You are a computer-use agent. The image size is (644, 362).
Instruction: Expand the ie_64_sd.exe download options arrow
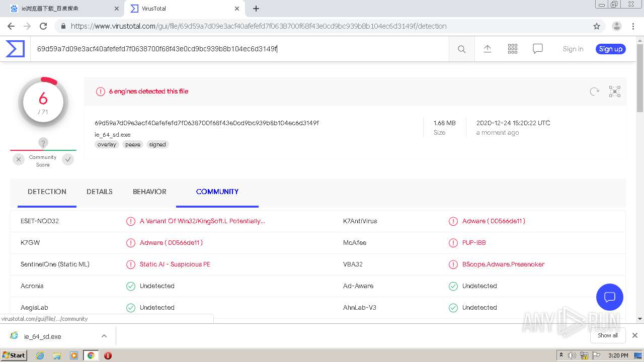point(104,336)
